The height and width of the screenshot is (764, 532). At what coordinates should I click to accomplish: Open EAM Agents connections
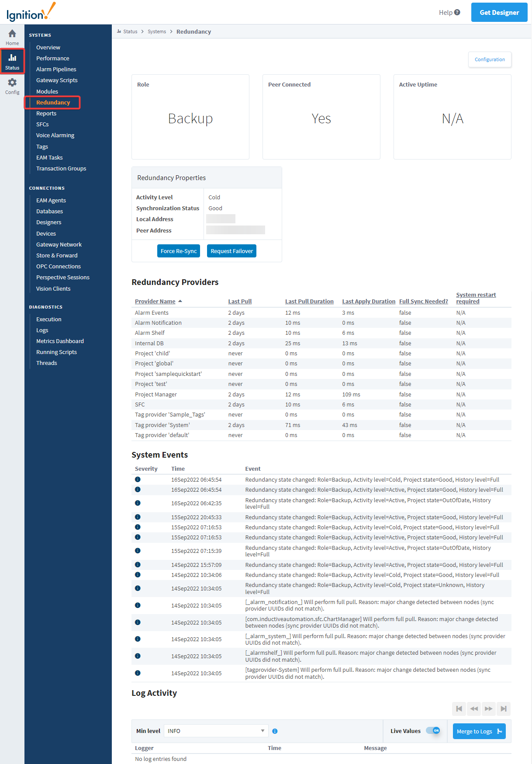(x=51, y=200)
